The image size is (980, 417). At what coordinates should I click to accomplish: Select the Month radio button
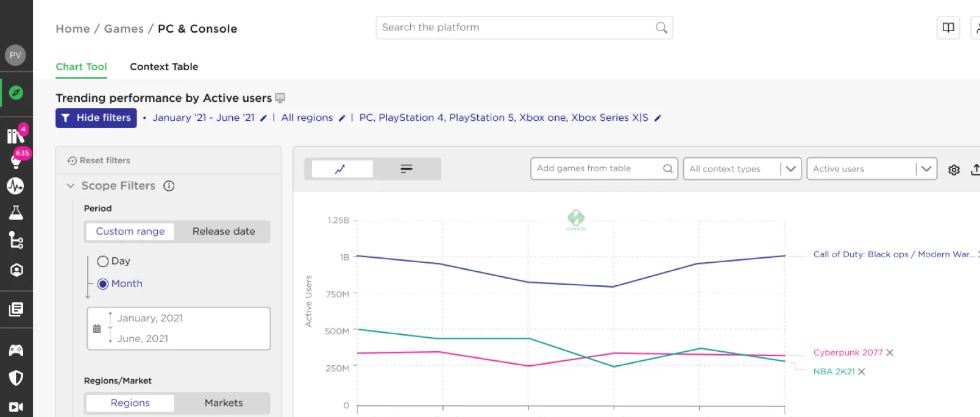pos(103,283)
